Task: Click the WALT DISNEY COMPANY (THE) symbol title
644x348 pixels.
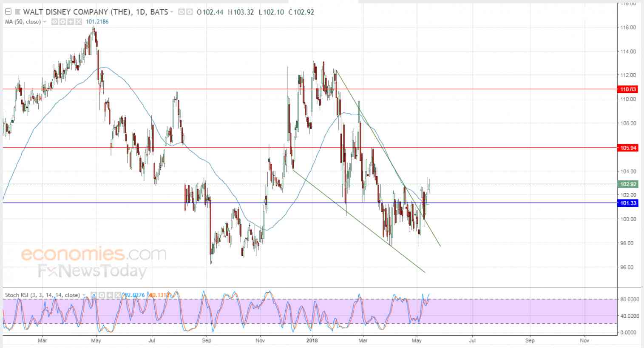Action: pos(77,12)
